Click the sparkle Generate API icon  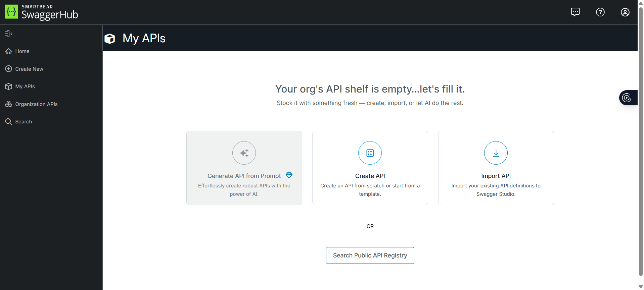(x=244, y=153)
